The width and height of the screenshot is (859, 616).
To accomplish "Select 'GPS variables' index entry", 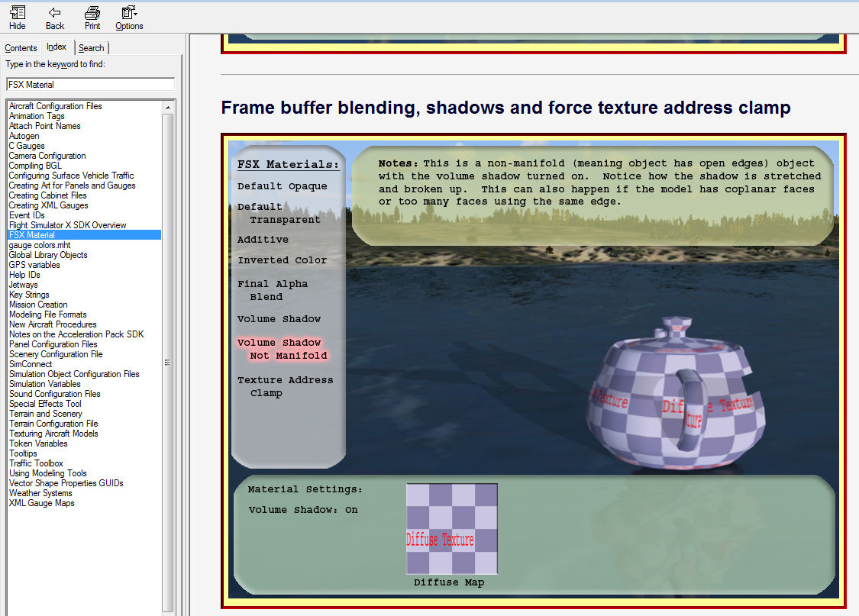I will click(34, 265).
